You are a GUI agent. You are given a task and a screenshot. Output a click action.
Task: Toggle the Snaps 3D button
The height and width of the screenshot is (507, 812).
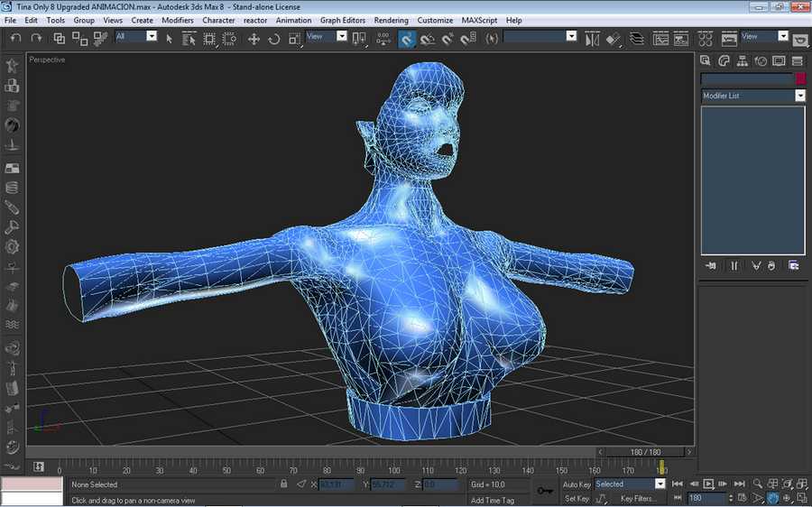pos(407,39)
